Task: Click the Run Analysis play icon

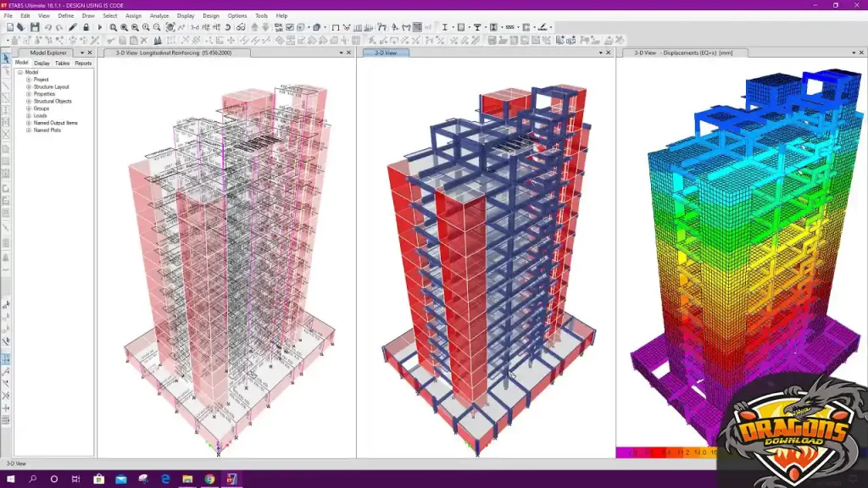Action: point(99,27)
